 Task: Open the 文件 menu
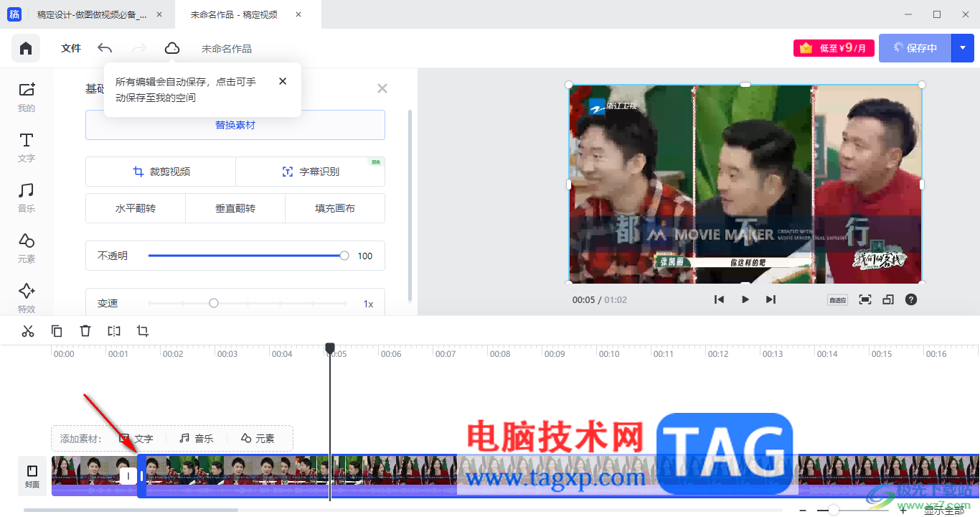(71, 48)
